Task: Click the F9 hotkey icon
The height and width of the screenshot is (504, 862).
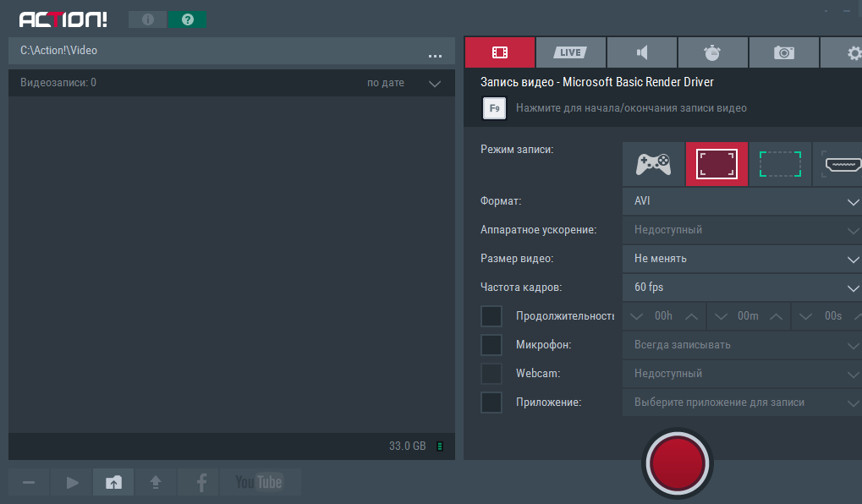Action: [x=493, y=108]
